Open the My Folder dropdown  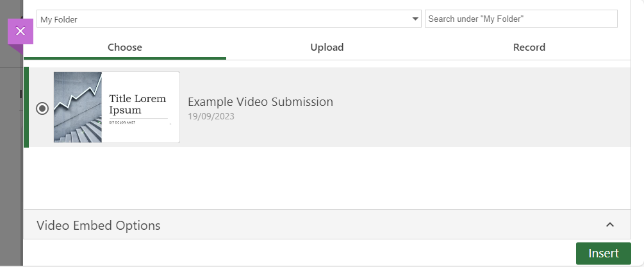[229, 19]
